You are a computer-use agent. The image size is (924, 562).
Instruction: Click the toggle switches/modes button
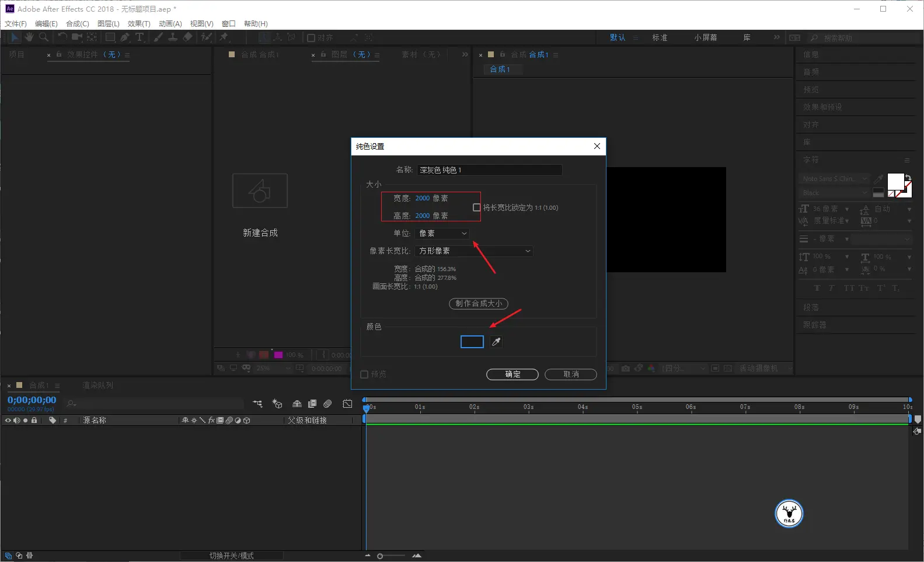[x=232, y=556]
